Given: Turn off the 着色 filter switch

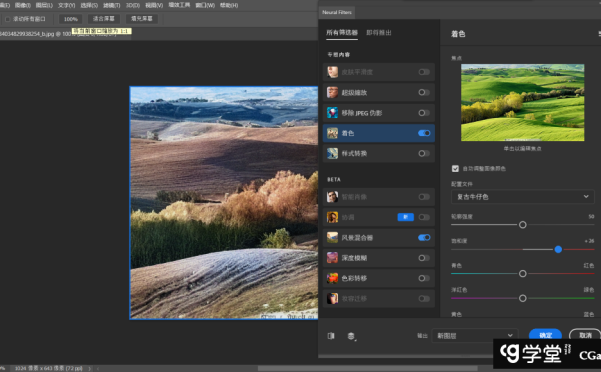Looking at the screenshot, I should [x=424, y=133].
